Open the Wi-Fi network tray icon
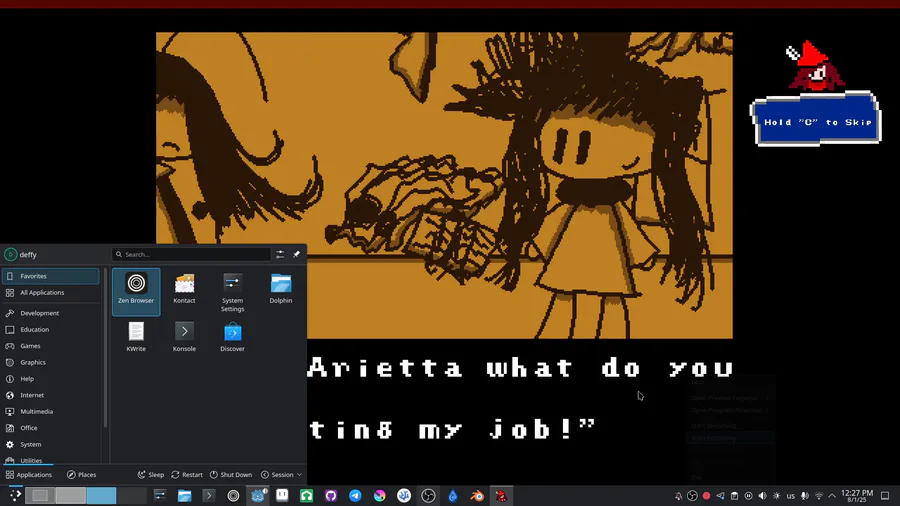This screenshot has width=900, height=506. [x=818, y=496]
